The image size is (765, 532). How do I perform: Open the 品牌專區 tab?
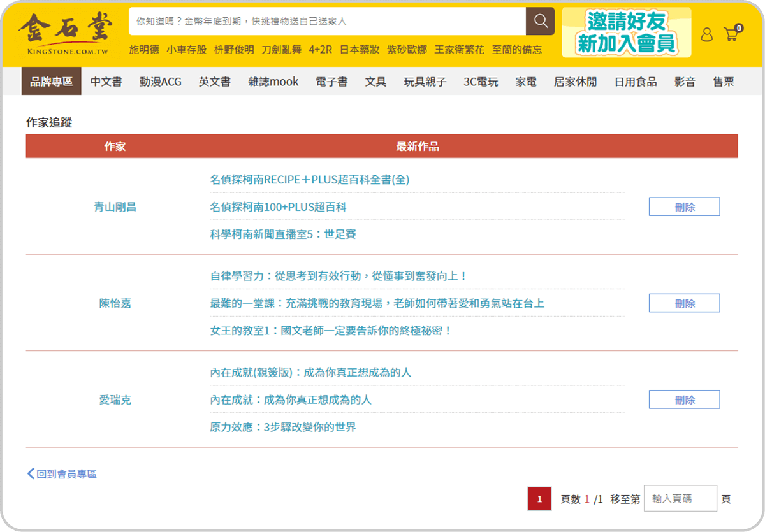coord(52,82)
